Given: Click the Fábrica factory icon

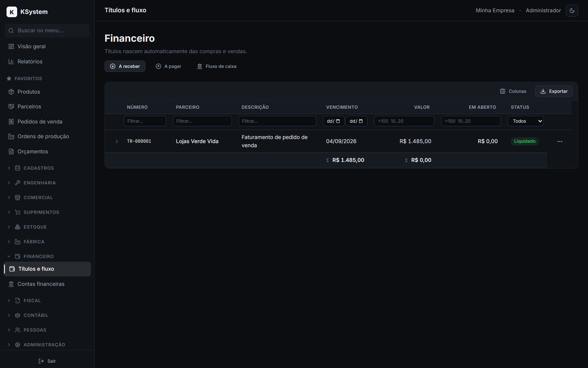Looking at the screenshot, I should [x=18, y=242].
